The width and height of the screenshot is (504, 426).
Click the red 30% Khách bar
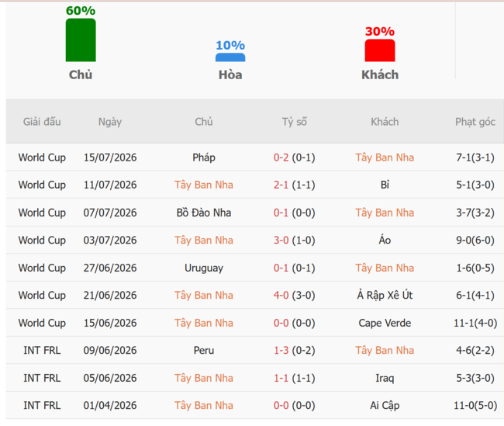(380, 50)
